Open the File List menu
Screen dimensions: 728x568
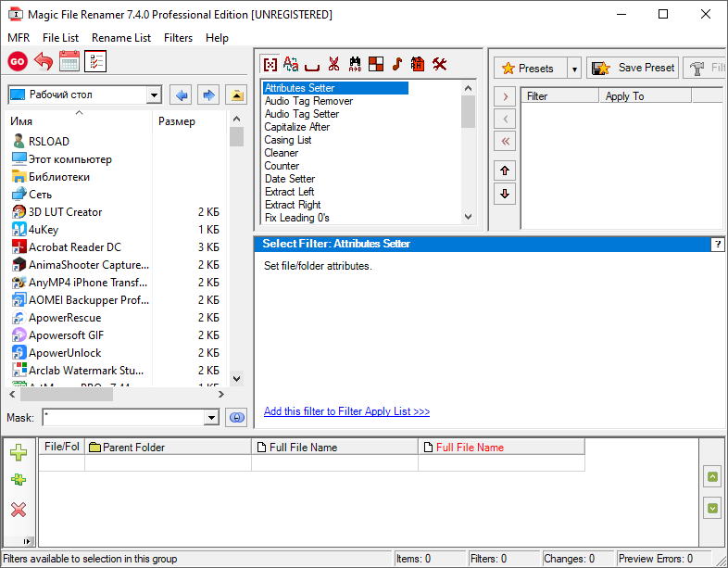click(x=60, y=38)
